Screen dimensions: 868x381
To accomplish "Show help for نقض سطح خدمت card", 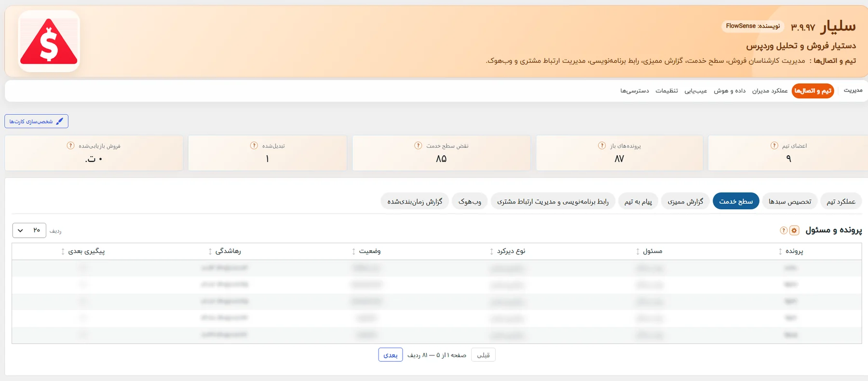I will tap(418, 146).
